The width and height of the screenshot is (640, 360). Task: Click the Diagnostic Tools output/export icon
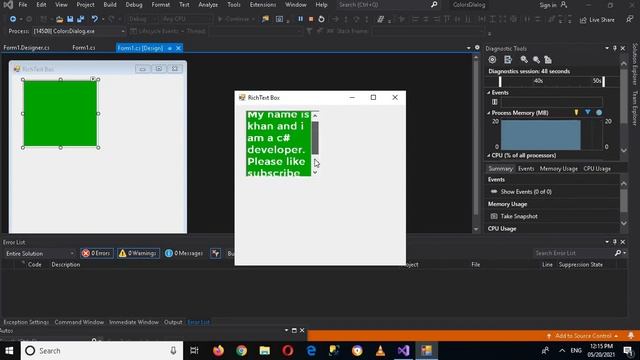pyautogui.click(x=508, y=60)
